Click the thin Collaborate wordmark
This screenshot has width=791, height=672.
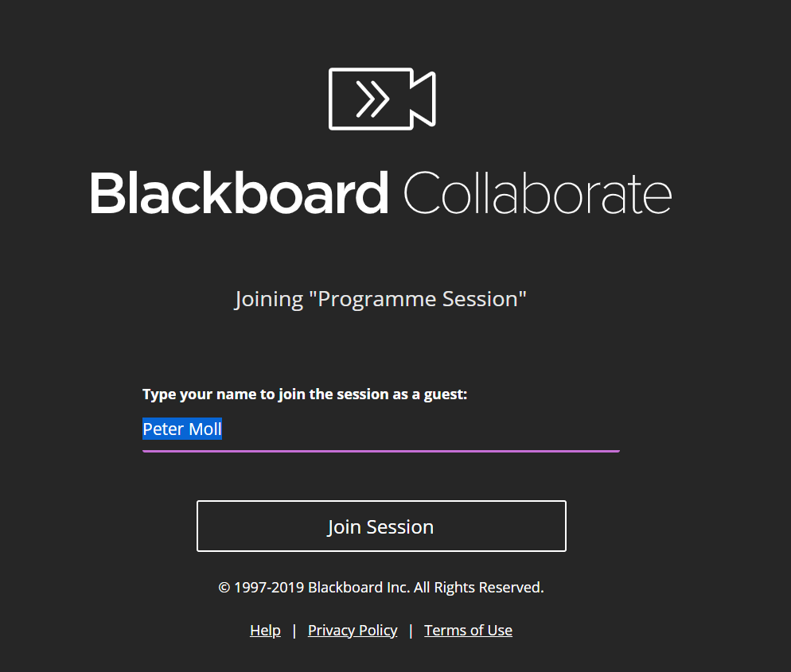[x=538, y=193]
